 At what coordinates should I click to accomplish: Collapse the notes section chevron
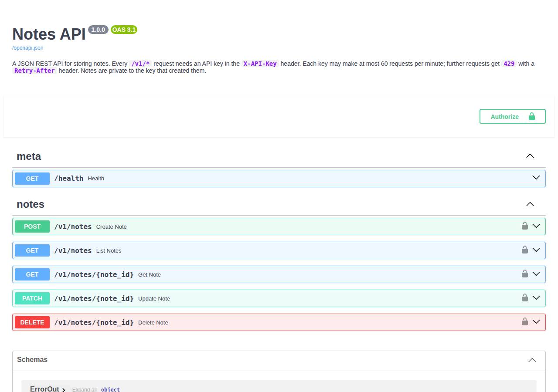pos(530,204)
